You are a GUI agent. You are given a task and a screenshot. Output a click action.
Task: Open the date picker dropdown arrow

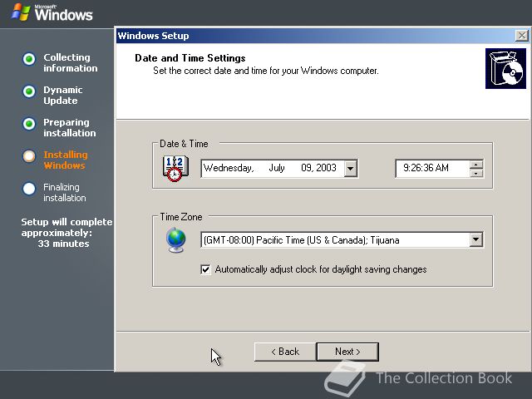pos(351,168)
